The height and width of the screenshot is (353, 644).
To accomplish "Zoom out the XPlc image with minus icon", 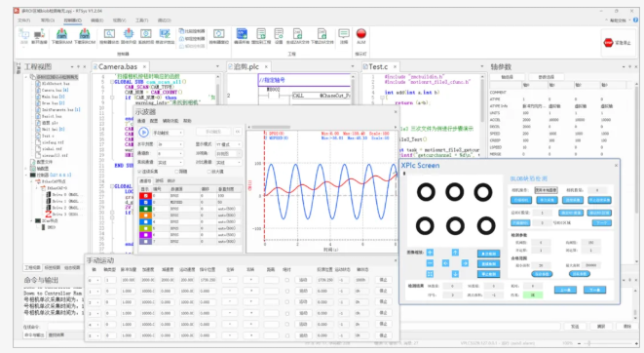I will pyautogui.click(x=430, y=263).
